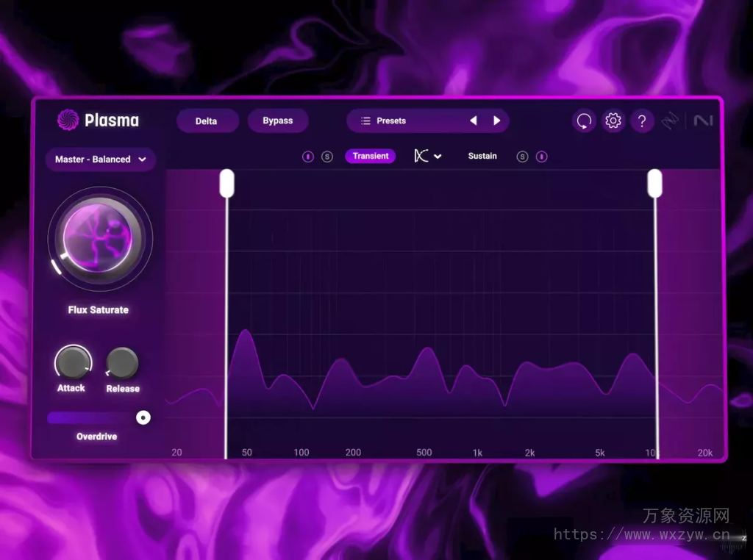This screenshot has width=753, height=560.
Task: Click the Native Instruments logo
Action: [704, 121]
